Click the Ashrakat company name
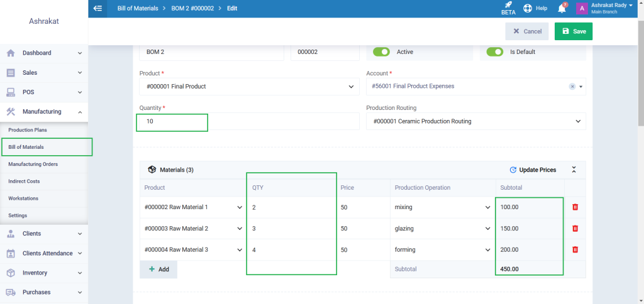This screenshot has height=304, width=644. tap(44, 21)
